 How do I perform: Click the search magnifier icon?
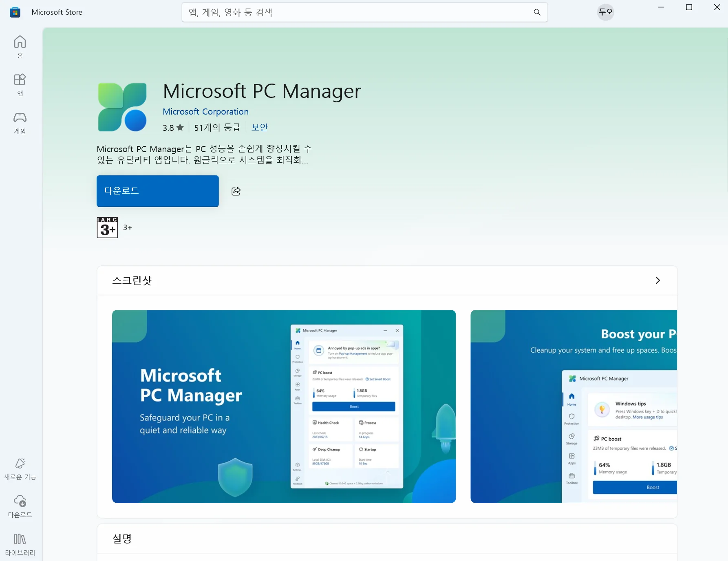tap(537, 12)
